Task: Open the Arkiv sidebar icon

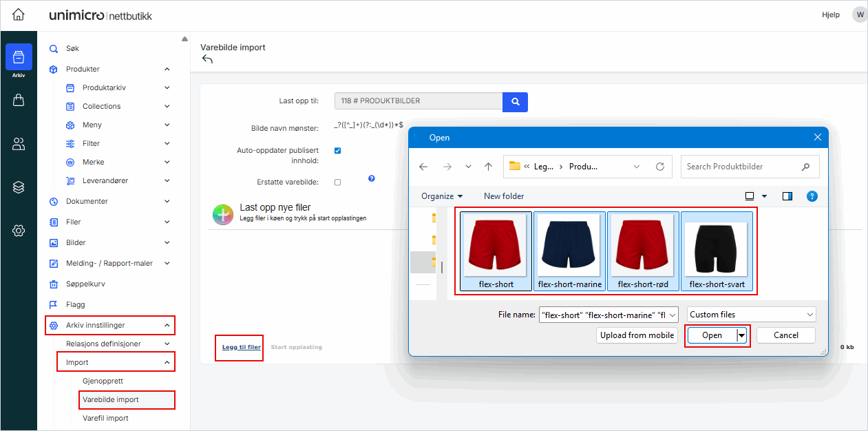Action: click(x=19, y=57)
